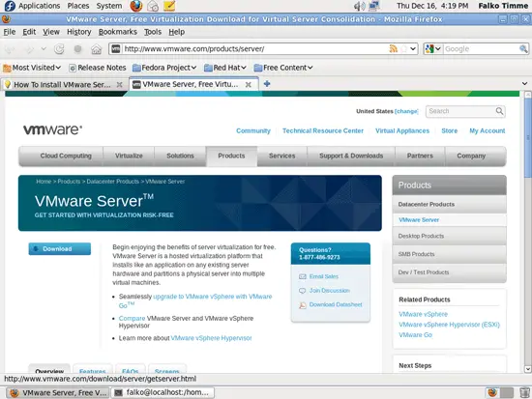Open the Places menu in top panel
532x399 pixels.
[78, 6]
